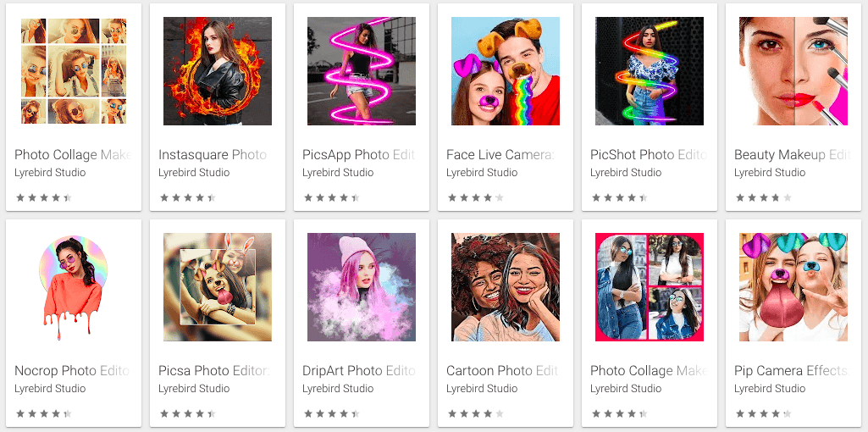Click the PicsApp Photo Editor neon spiral icon
This screenshot has height=432, width=868.
(x=362, y=71)
